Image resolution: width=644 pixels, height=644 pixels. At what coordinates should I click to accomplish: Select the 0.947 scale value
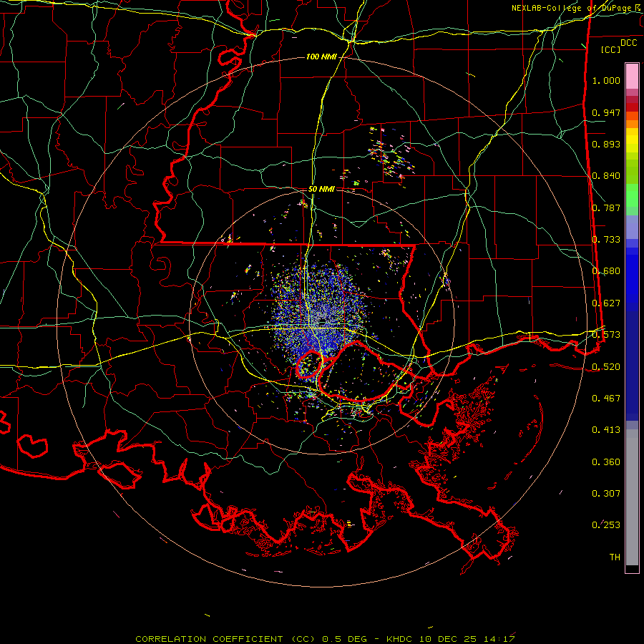(x=606, y=112)
